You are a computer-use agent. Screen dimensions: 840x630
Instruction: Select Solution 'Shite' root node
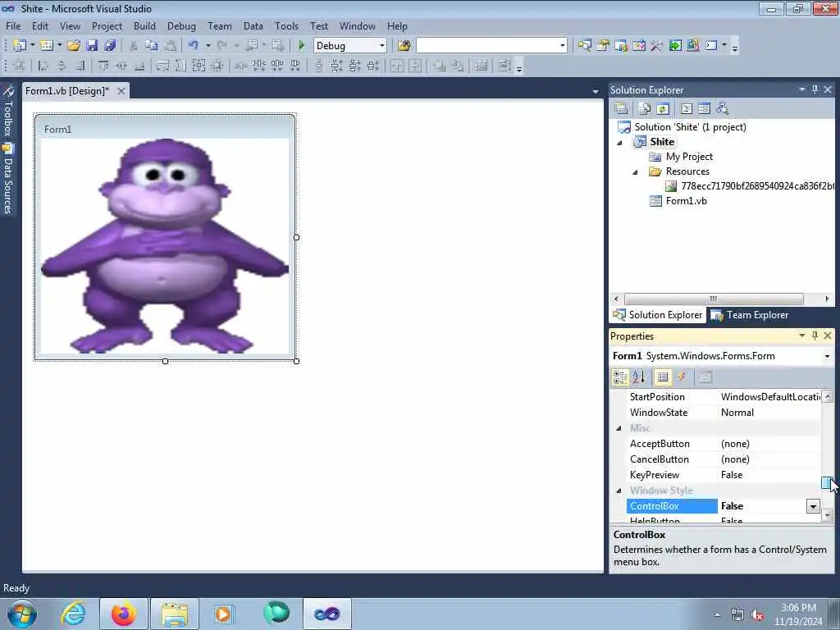690,127
